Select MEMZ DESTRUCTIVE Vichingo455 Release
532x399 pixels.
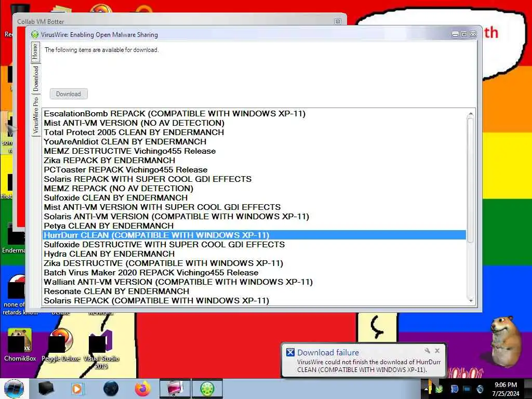pyautogui.click(x=254, y=151)
